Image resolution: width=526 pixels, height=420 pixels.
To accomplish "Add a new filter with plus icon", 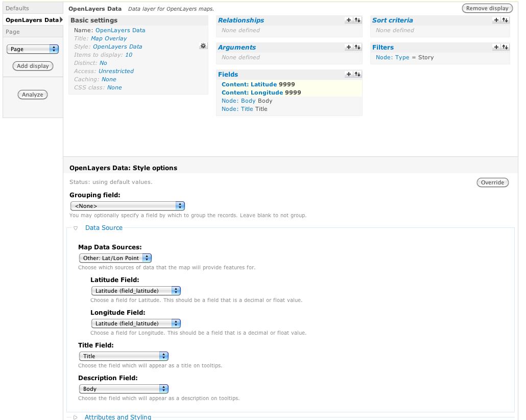I will tap(496, 48).
